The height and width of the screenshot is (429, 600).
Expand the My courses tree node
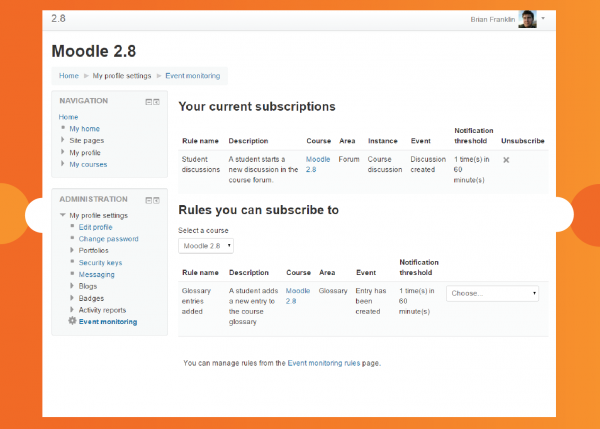pyautogui.click(x=62, y=163)
